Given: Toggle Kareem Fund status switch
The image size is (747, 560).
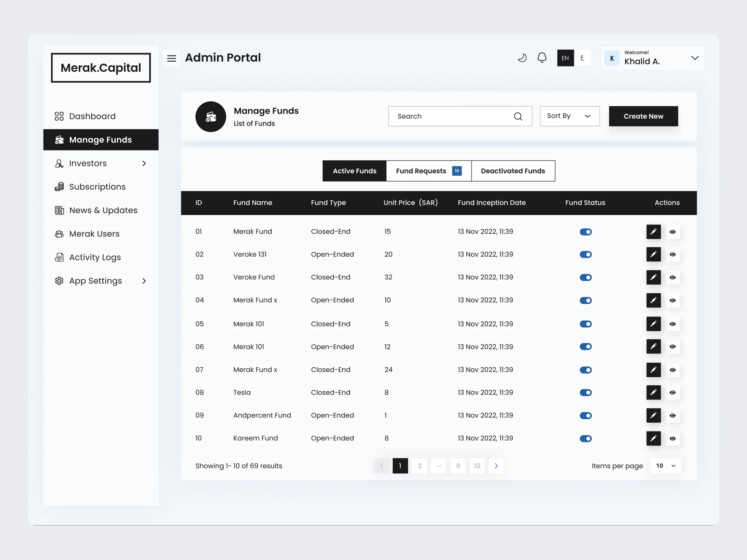Looking at the screenshot, I should (585, 438).
